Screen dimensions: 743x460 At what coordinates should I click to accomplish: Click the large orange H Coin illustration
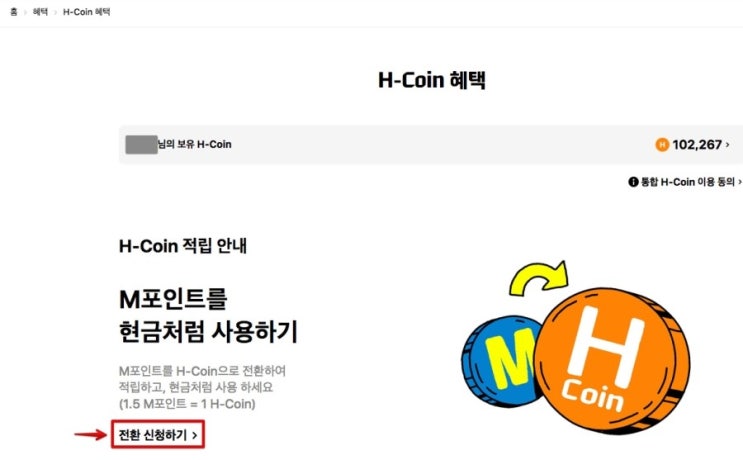[612, 360]
